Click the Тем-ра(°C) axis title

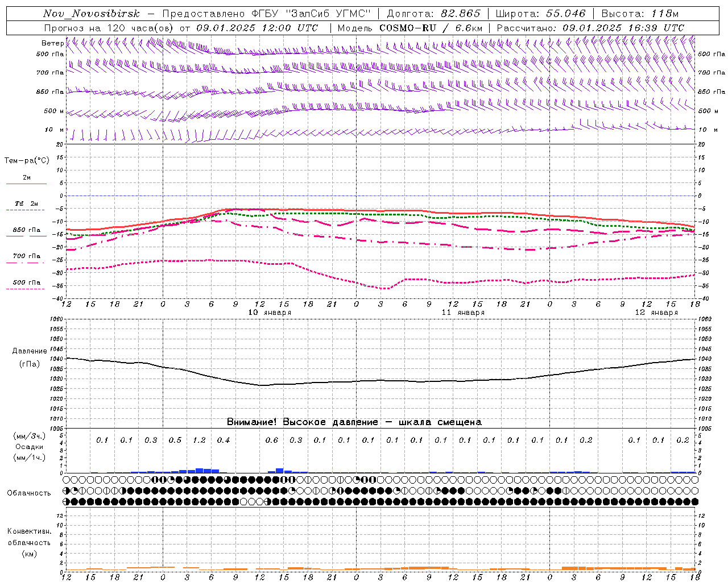coord(27,161)
